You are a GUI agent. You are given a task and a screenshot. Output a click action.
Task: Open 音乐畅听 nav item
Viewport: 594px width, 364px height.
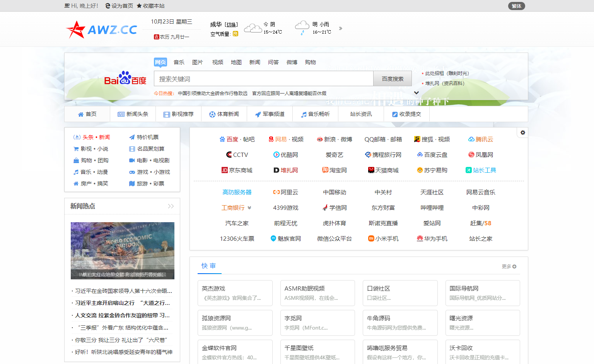(x=316, y=114)
